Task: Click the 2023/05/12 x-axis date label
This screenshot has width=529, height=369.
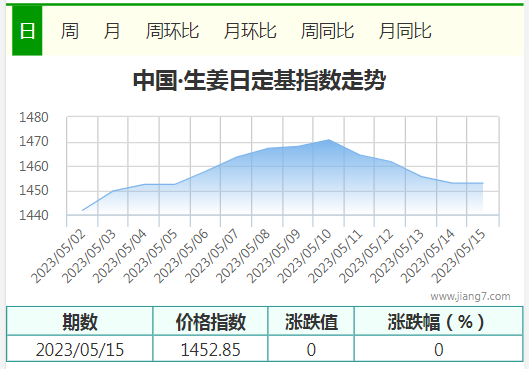Action: [366, 256]
